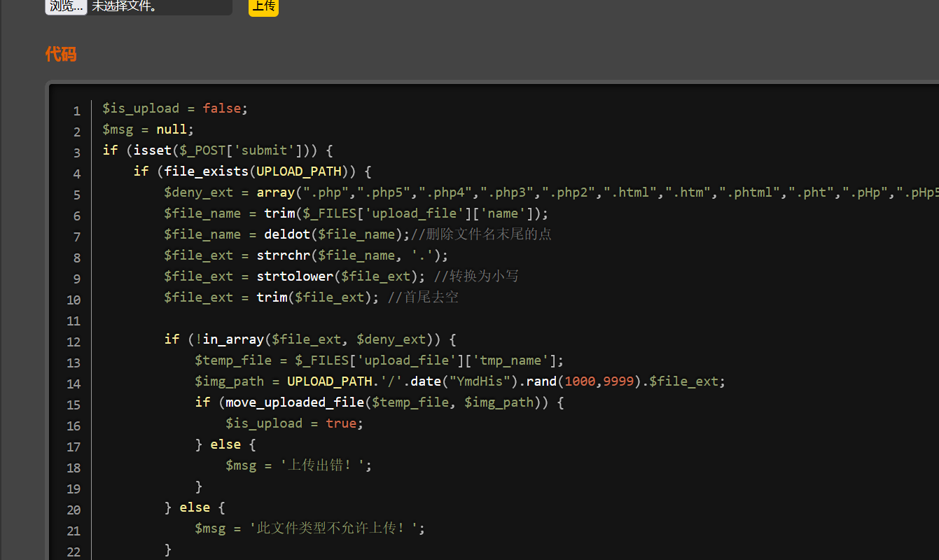Click the comment 转换为小写

(476, 276)
